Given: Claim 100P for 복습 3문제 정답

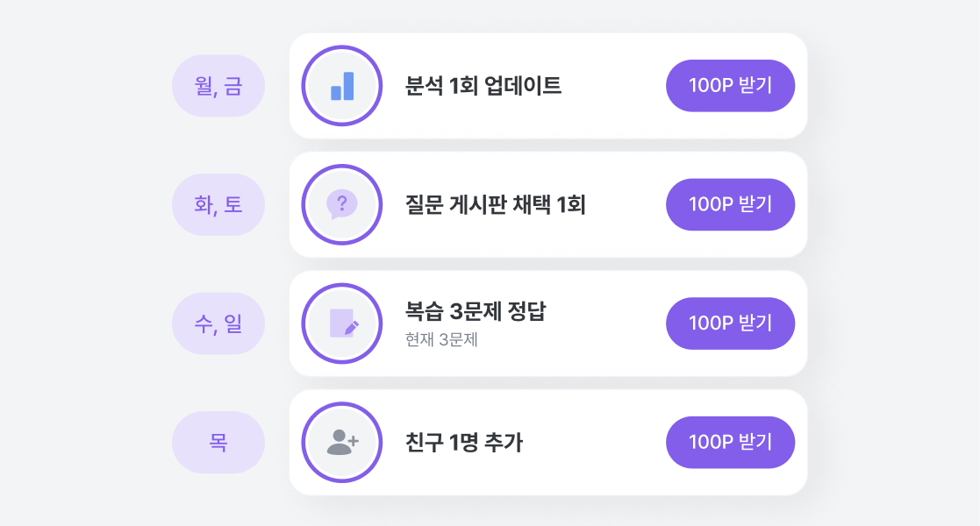Looking at the screenshot, I should click(730, 323).
